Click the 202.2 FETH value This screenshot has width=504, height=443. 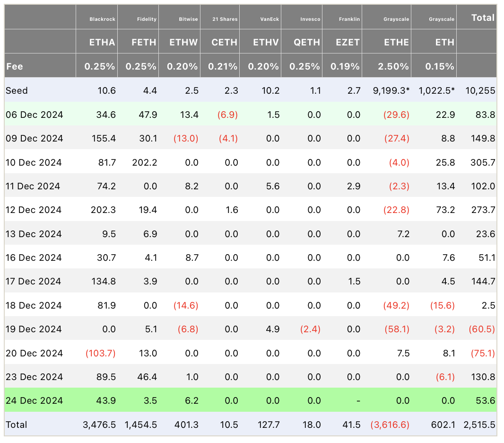(x=145, y=162)
